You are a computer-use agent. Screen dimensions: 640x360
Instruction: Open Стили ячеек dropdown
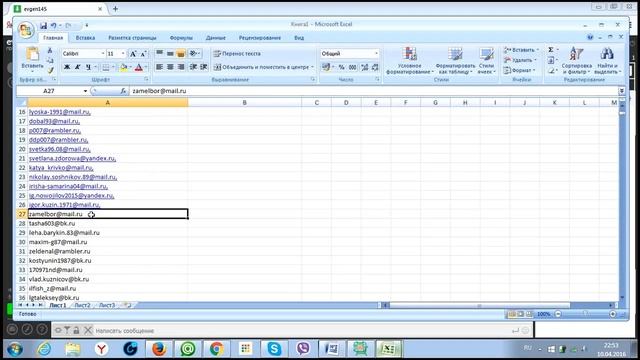[487, 60]
